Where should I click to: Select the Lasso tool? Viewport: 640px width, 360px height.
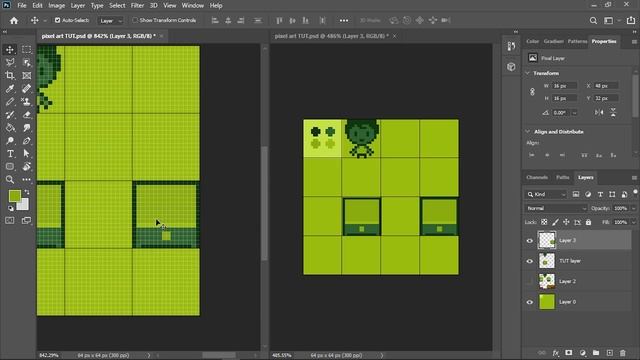[x=10, y=62]
